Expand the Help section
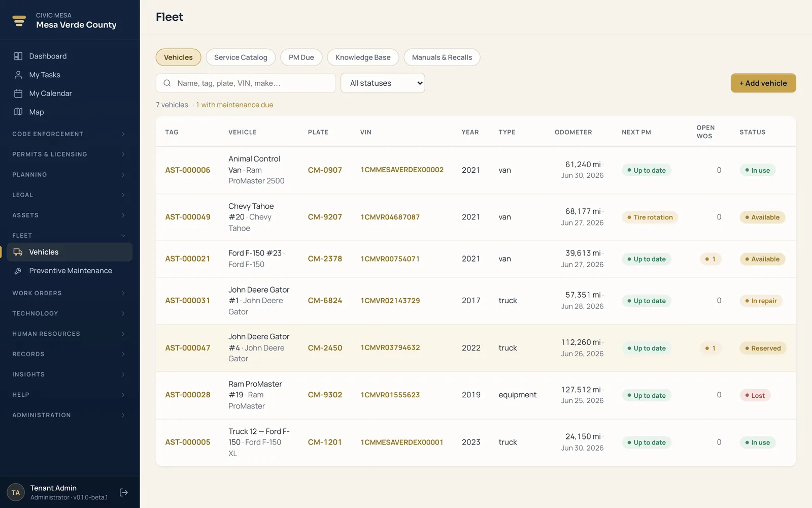This screenshot has width=812, height=508. coord(70,395)
